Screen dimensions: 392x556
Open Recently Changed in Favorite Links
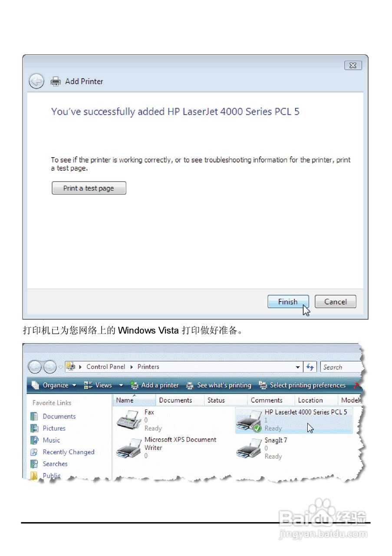point(68,452)
